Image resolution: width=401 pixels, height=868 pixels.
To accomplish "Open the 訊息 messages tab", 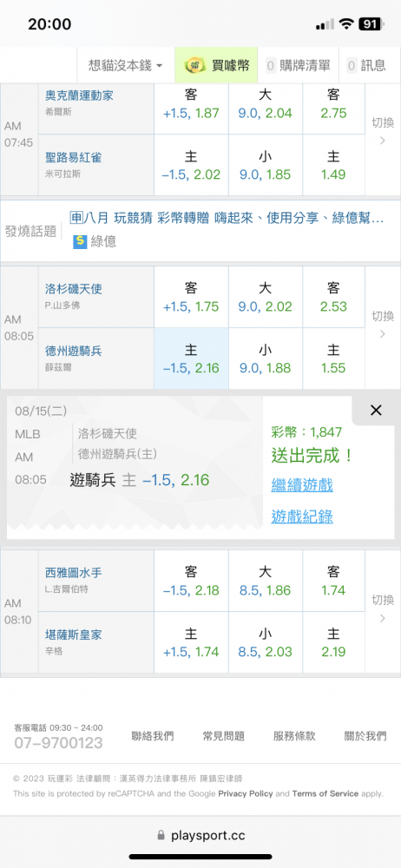I will point(366,65).
